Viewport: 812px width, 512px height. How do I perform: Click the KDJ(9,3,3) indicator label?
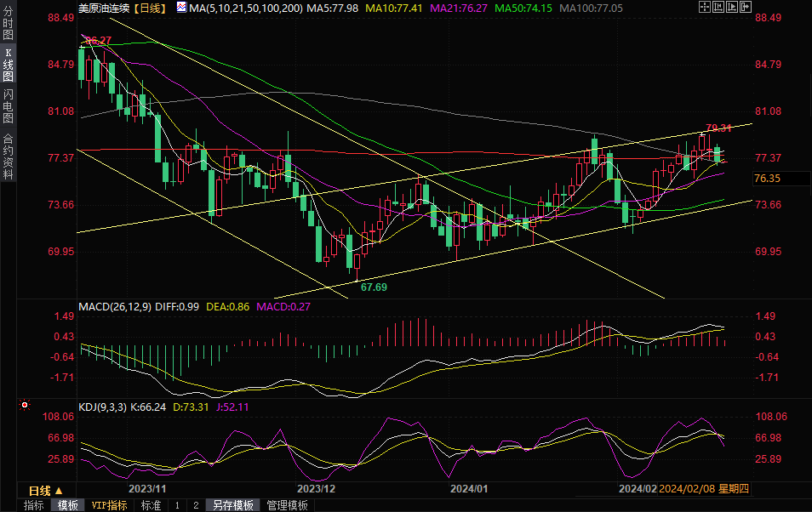[x=102, y=407]
